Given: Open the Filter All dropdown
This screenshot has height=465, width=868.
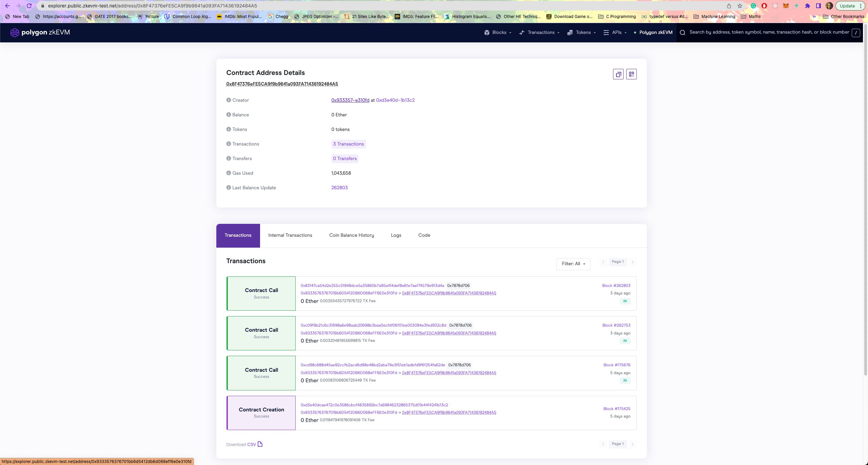Looking at the screenshot, I should click(x=572, y=264).
